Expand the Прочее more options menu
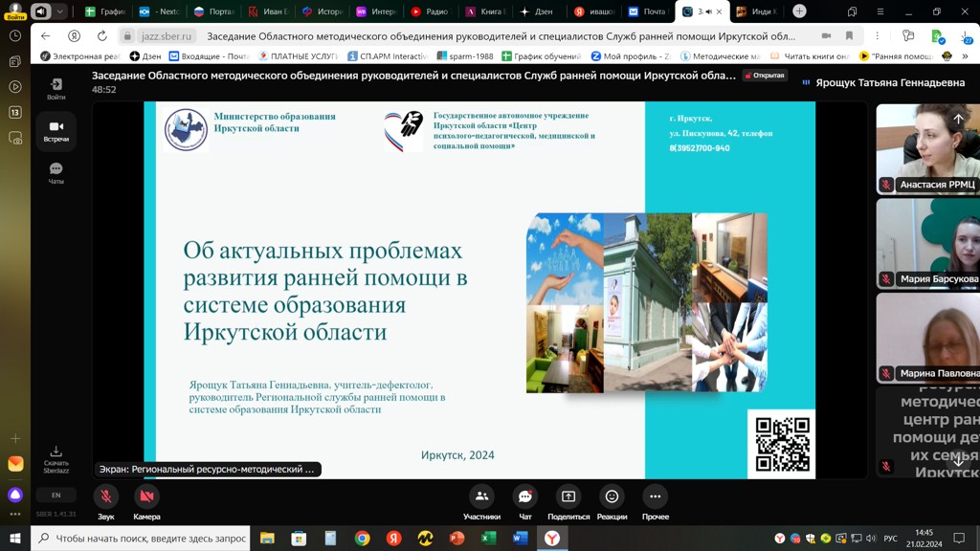The image size is (980, 551). point(655,496)
